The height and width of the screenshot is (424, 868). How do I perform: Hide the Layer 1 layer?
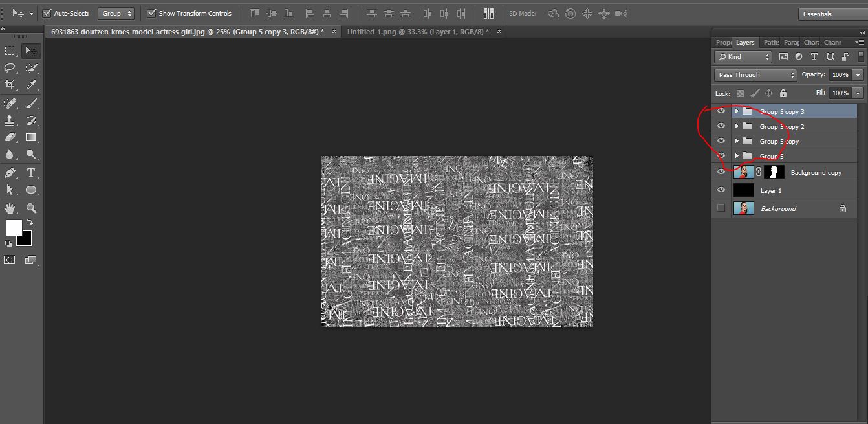coord(721,190)
